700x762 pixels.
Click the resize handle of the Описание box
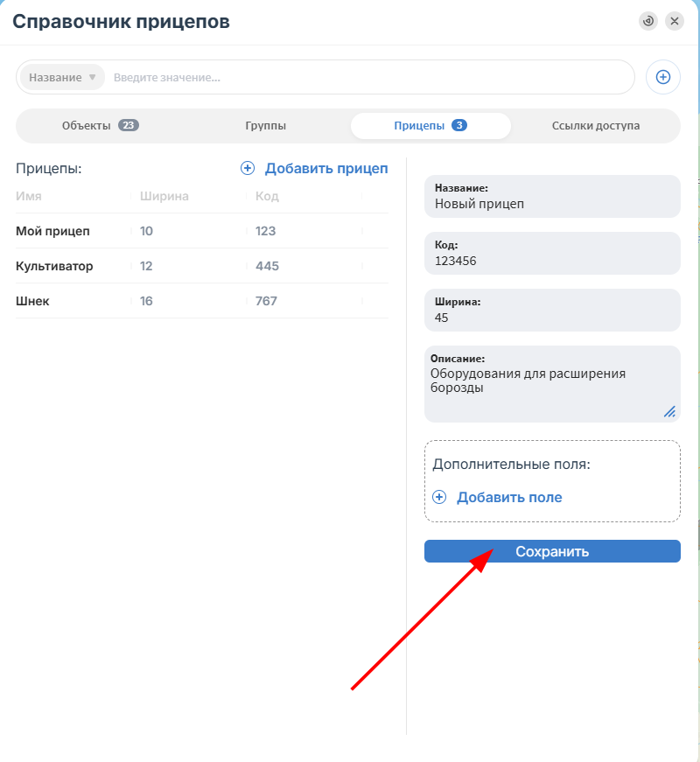pos(669,411)
